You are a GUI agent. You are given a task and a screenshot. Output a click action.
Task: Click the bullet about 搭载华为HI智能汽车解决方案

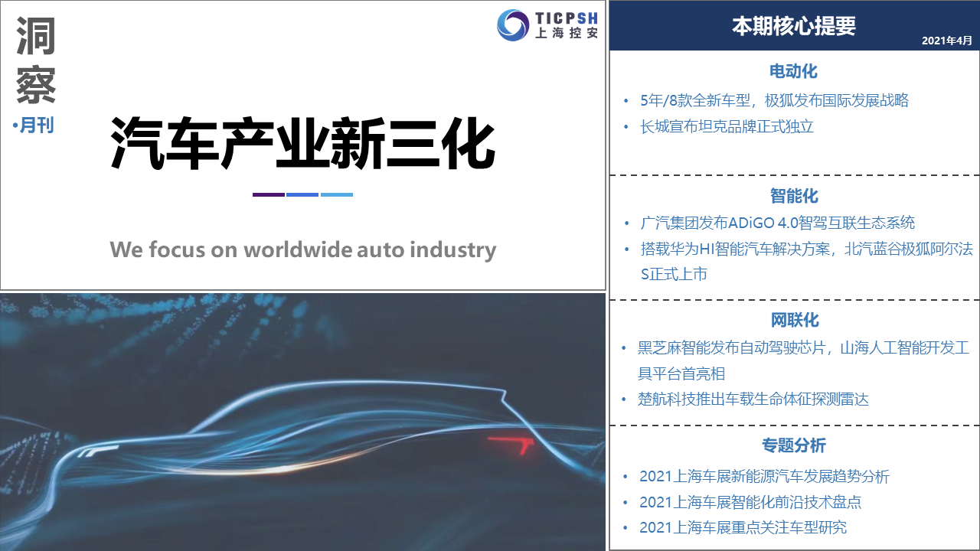point(806,261)
